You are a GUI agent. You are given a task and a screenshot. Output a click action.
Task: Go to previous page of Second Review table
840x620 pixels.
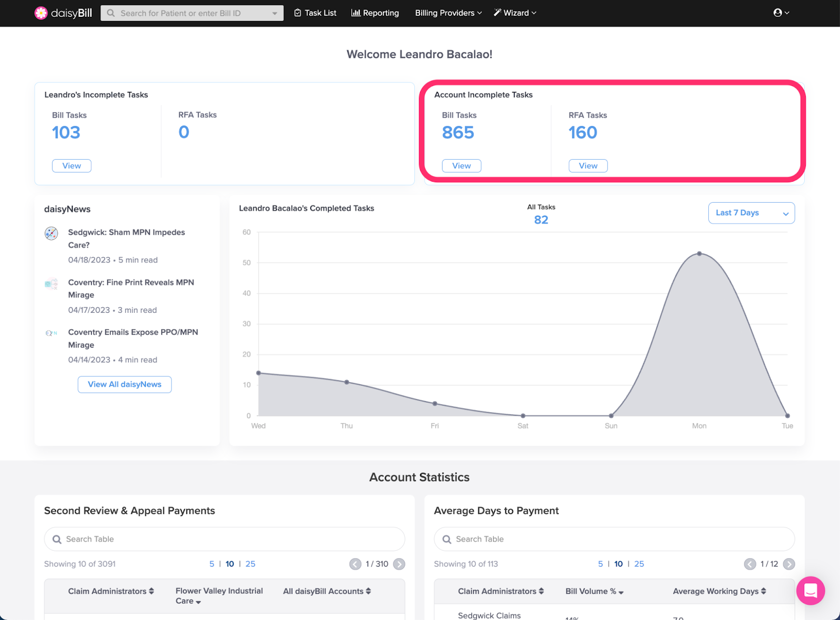coord(355,564)
